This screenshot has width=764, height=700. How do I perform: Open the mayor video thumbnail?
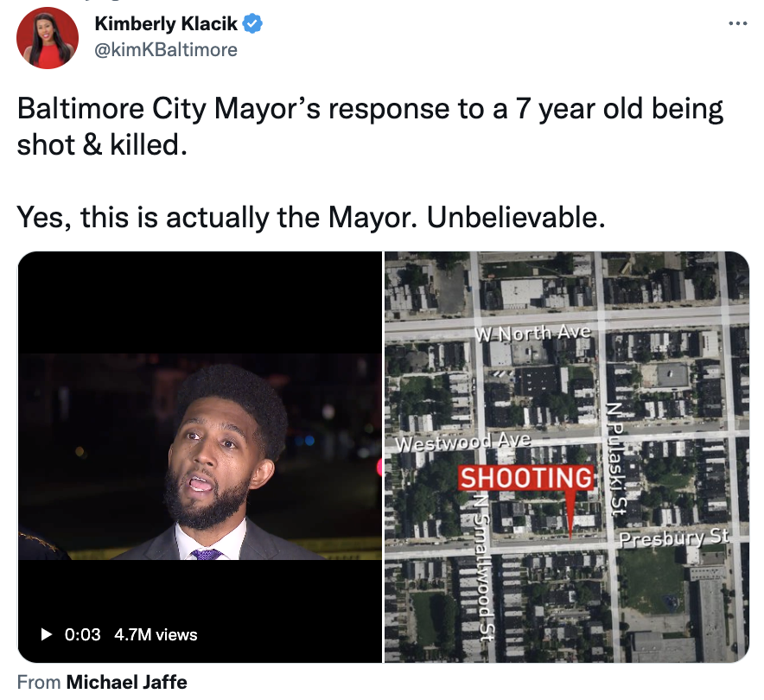pos(200,457)
